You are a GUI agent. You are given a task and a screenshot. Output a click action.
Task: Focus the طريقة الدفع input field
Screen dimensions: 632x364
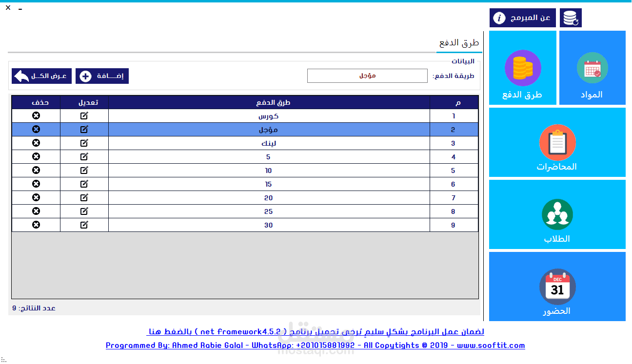(367, 76)
